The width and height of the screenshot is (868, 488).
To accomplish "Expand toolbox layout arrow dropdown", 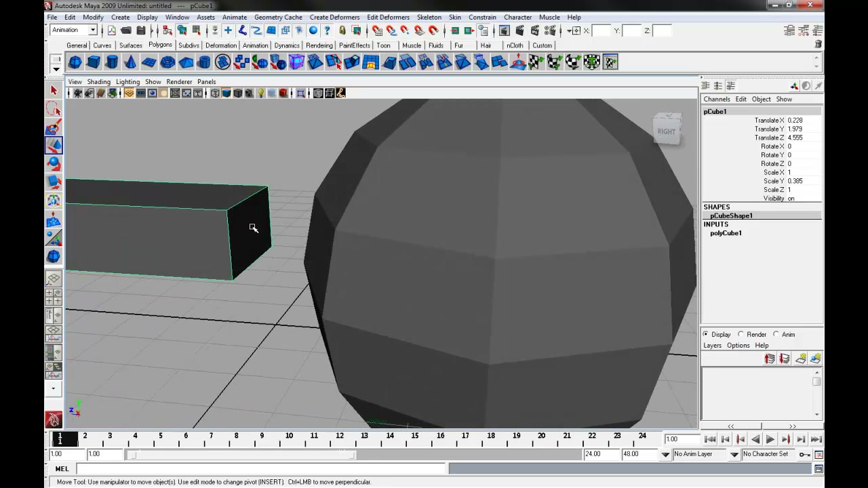I will [x=54, y=389].
